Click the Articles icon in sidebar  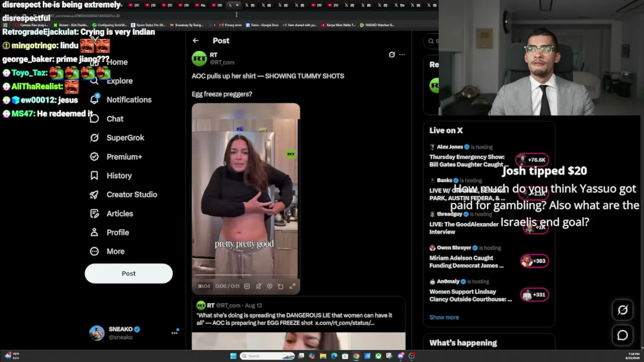[x=94, y=214]
